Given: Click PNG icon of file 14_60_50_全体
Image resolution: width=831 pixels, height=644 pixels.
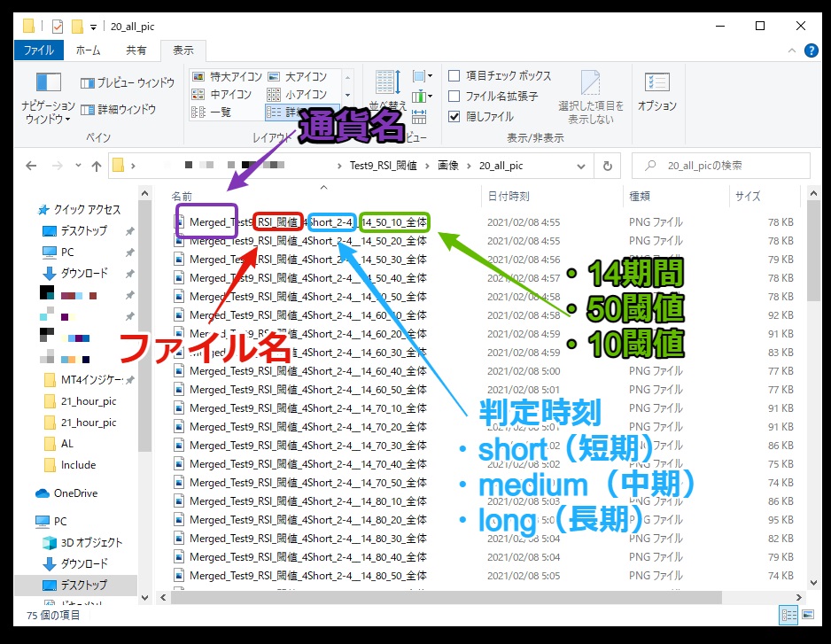Looking at the screenshot, I should click(179, 390).
